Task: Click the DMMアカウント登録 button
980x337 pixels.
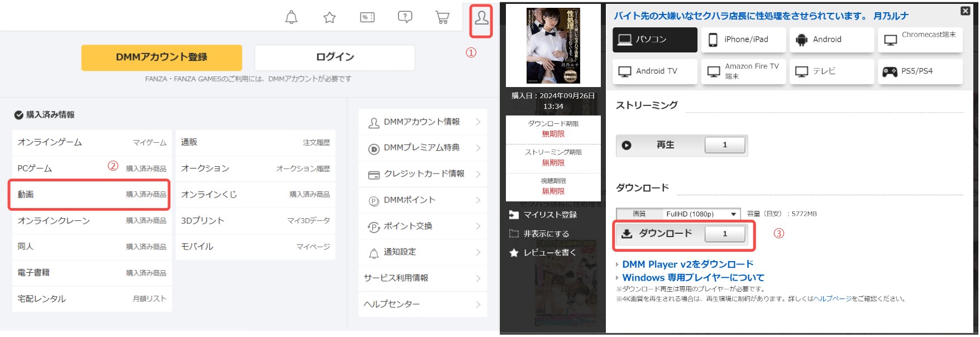Action: tap(161, 57)
